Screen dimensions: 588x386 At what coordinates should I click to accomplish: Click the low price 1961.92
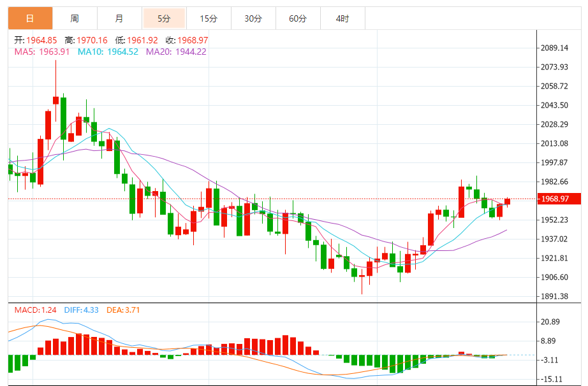click(x=142, y=40)
